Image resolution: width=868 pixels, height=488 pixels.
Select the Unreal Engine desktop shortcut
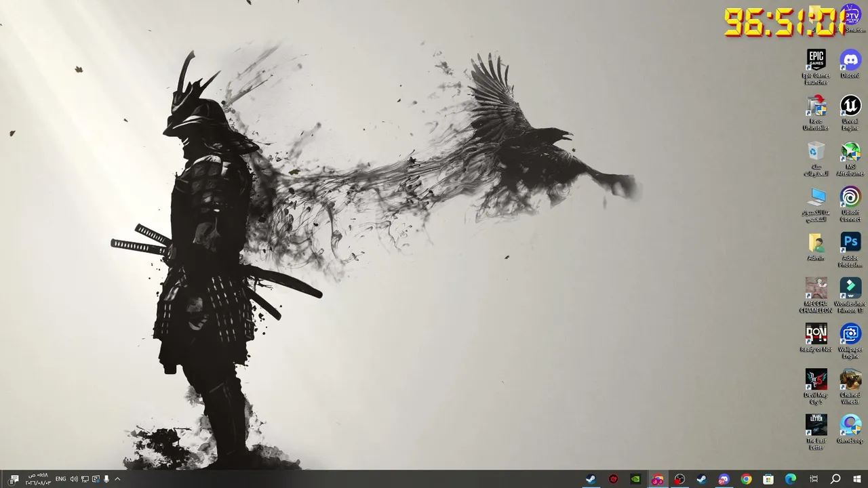pos(850,113)
